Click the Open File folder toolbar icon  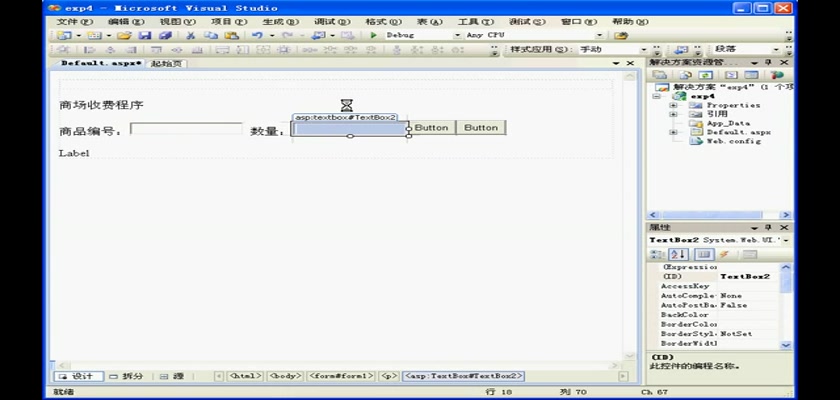click(124, 35)
